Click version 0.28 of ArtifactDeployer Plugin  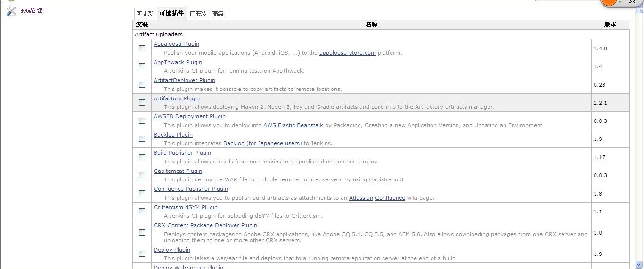[599, 85]
